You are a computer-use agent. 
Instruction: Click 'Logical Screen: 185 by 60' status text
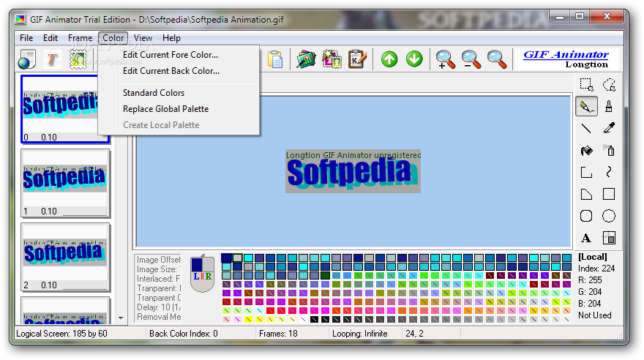(61, 334)
